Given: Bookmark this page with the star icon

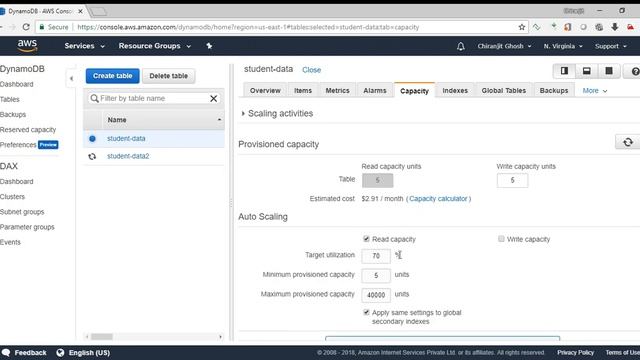Looking at the screenshot, I should click(x=522, y=27).
